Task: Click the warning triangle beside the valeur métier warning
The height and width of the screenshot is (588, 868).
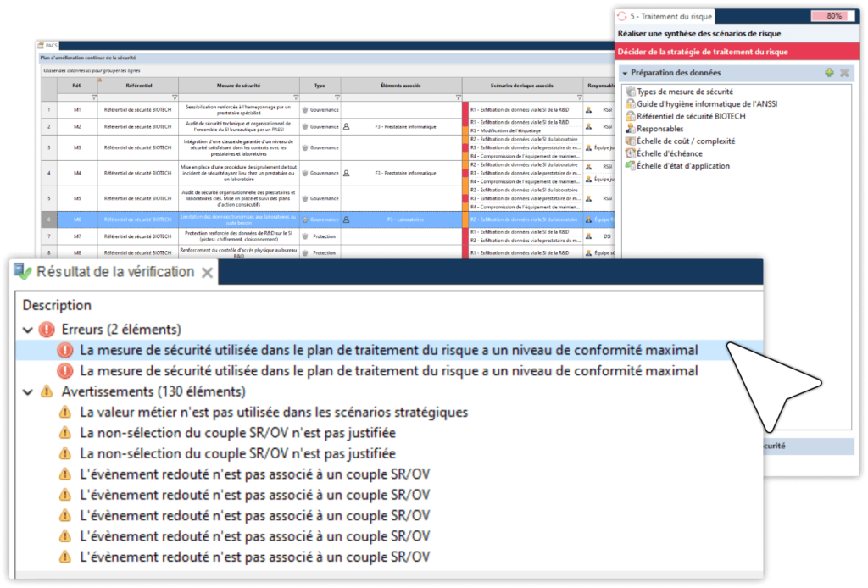Action: click(64, 412)
